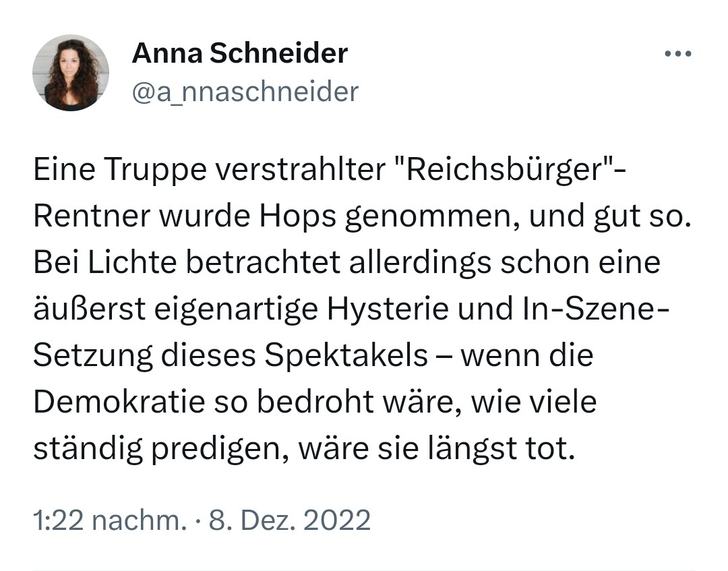
Task: Open Anna Schneider's profile picture
Action: coord(71,72)
